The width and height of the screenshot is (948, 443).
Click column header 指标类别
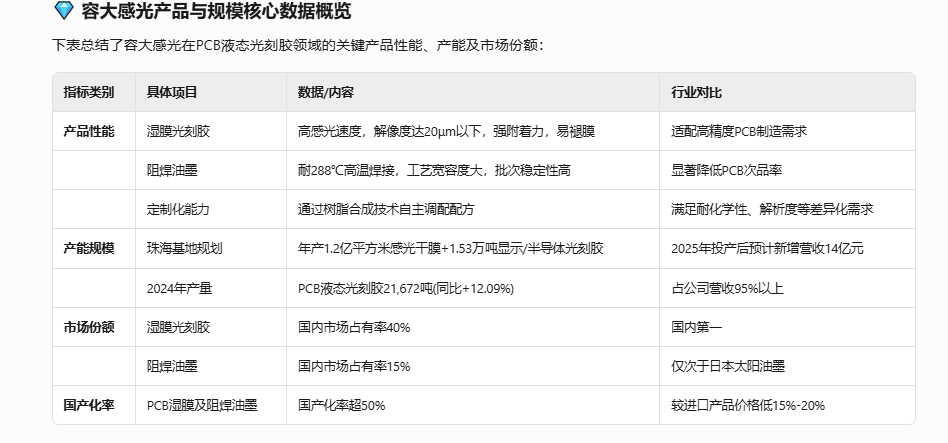pos(89,92)
